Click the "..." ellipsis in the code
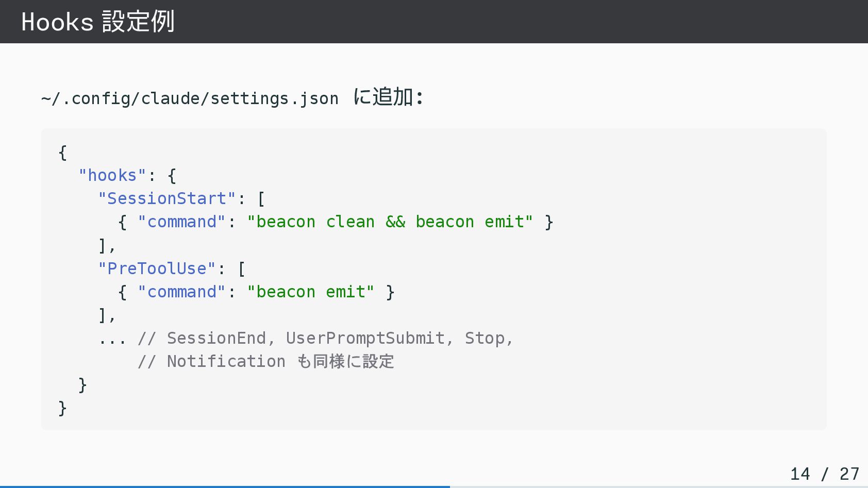 click(x=112, y=339)
